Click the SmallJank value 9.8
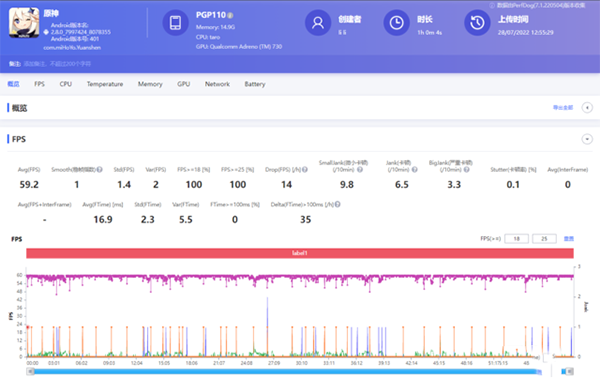600x378 pixels. click(x=347, y=185)
